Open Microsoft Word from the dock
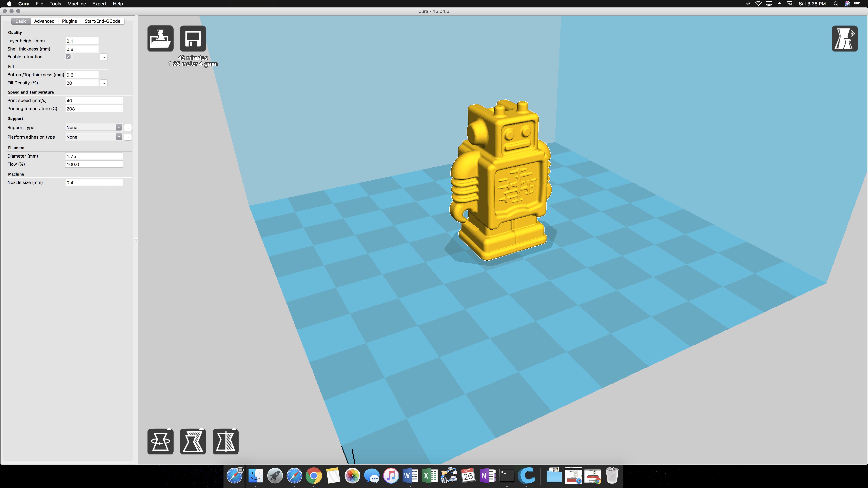The height and width of the screenshot is (488, 868). point(410,475)
